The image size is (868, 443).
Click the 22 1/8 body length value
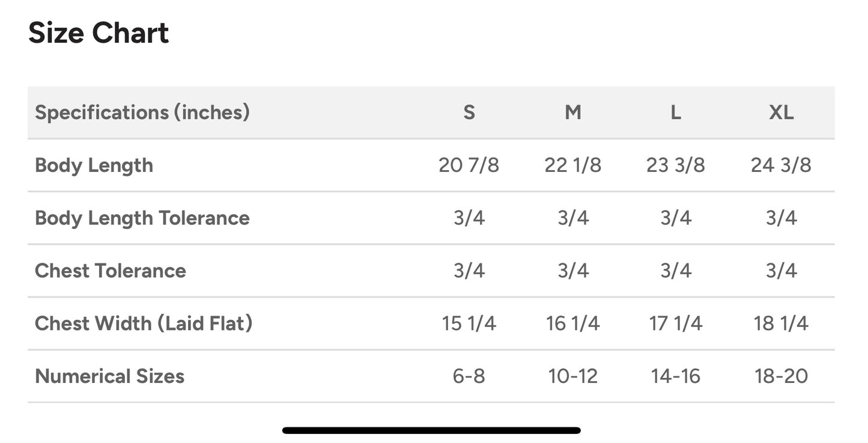pos(573,165)
